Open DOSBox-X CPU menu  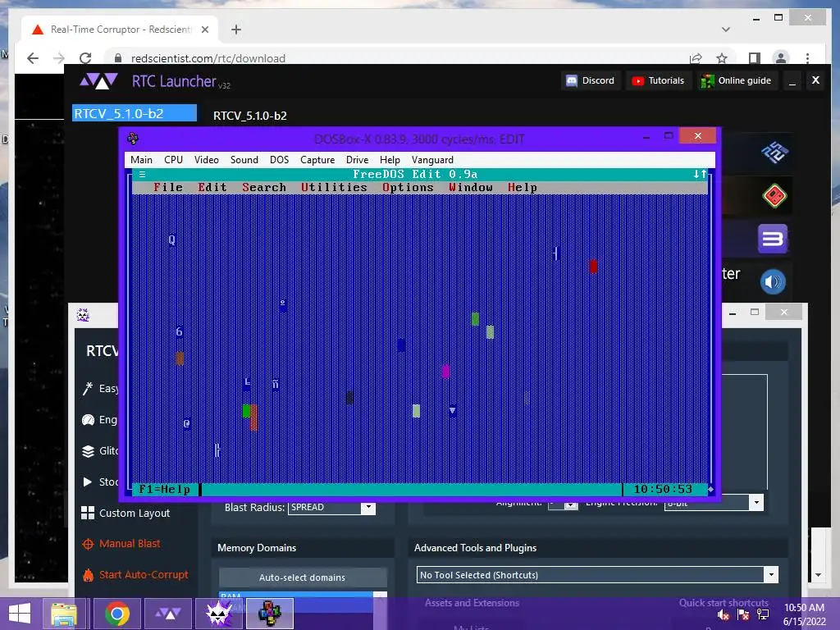tap(174, 160)
